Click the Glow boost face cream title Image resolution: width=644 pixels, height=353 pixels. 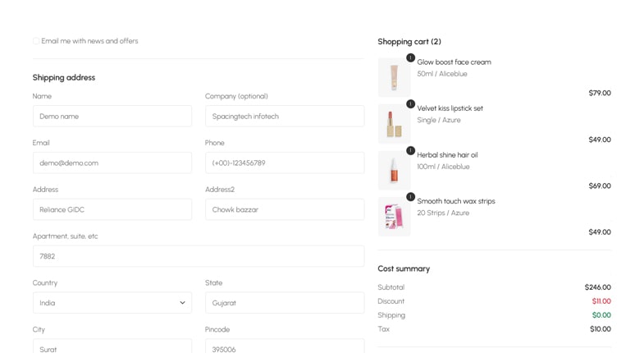point(454,62)
